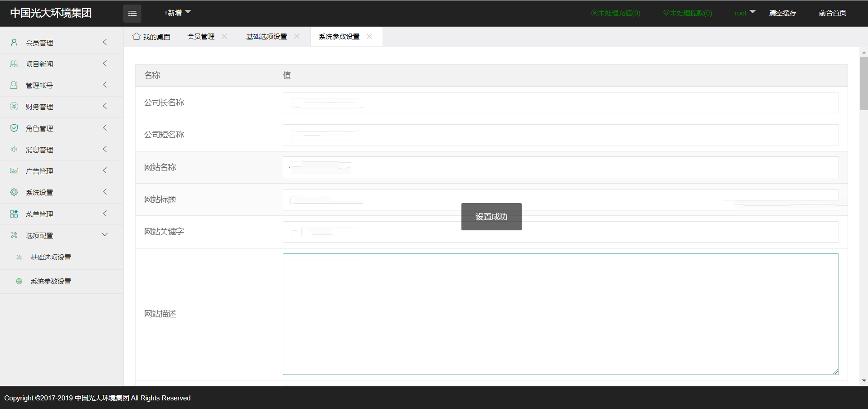
Task: Close the 基础选项设置 tab
Action: (x=297, y=36)
